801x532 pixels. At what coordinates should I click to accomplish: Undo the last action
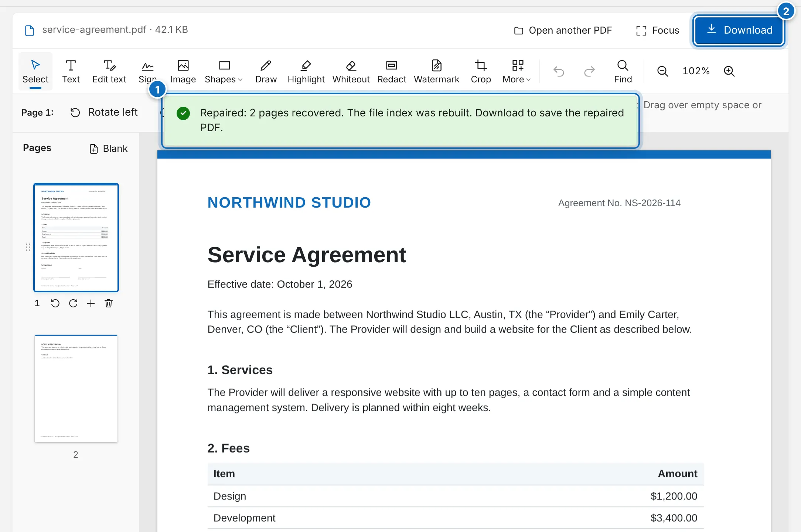(559, 71)
